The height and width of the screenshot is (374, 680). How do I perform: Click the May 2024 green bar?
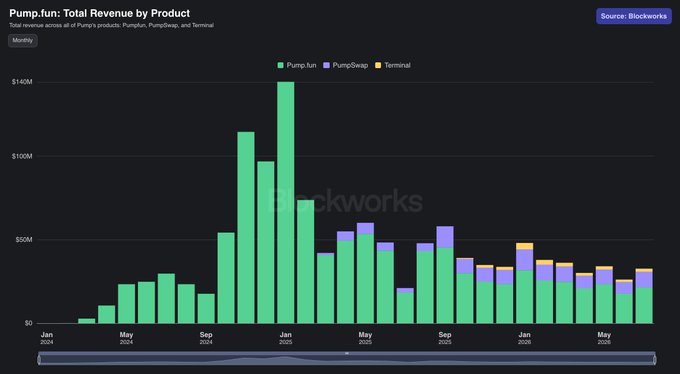click(x=127, y=303)
